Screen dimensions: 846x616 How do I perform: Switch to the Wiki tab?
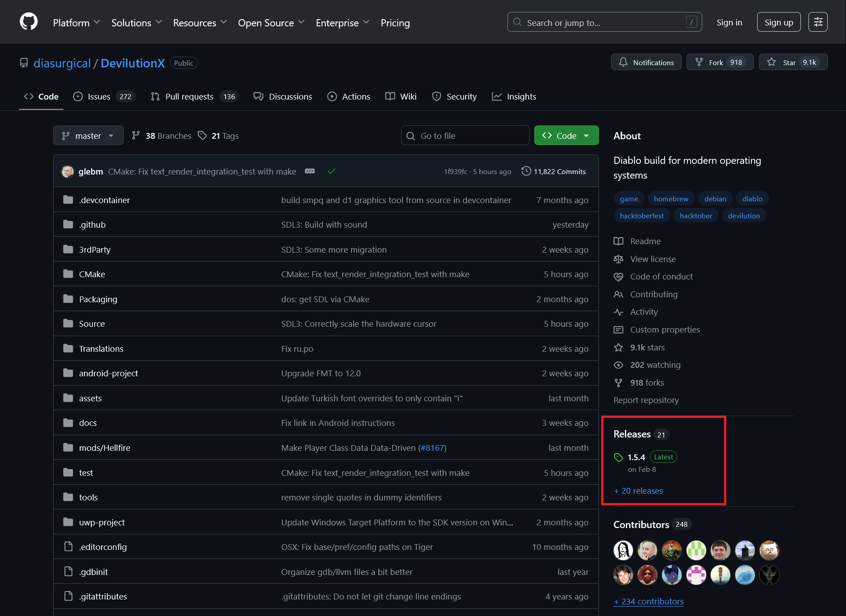tap(401, 96)
